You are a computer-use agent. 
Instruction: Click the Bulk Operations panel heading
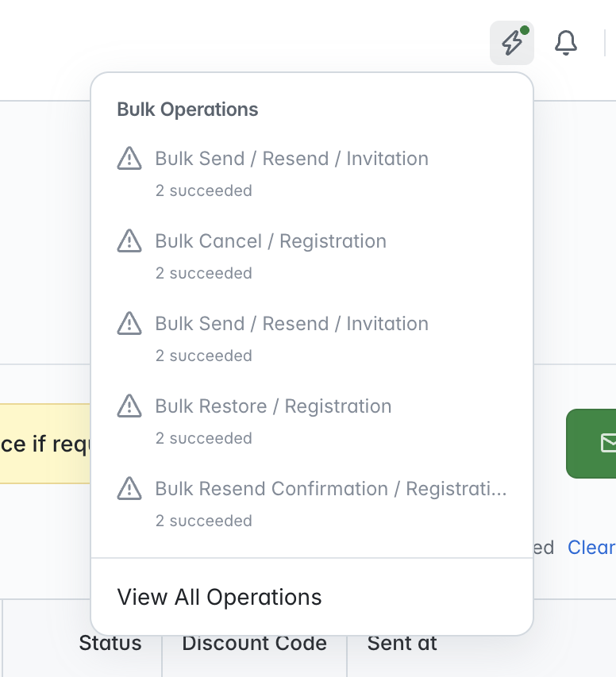187,110
